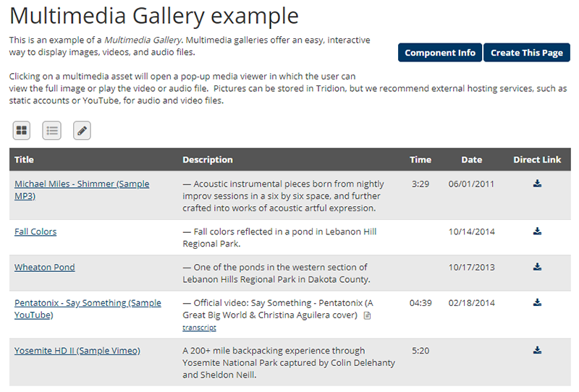The height and width of the screenshot is (392, 579).
Task: Switch to the grid view icon
Action: 22,131
